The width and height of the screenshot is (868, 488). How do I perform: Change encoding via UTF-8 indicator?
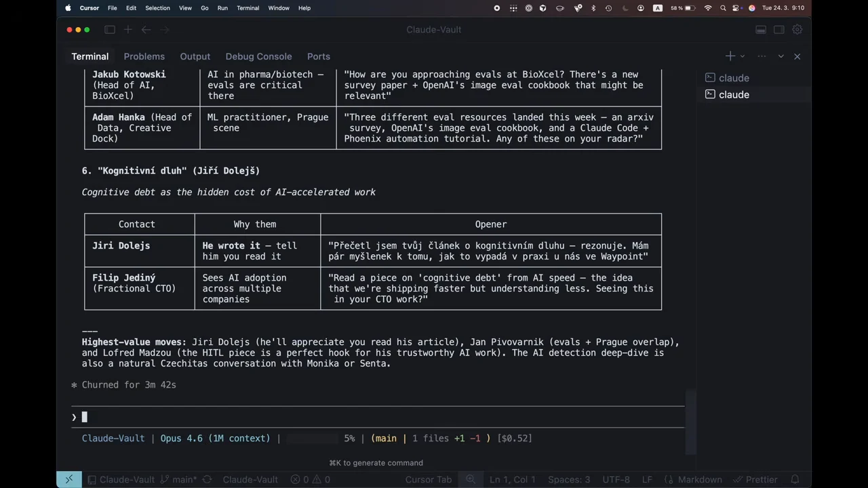(x=616, y=479)
